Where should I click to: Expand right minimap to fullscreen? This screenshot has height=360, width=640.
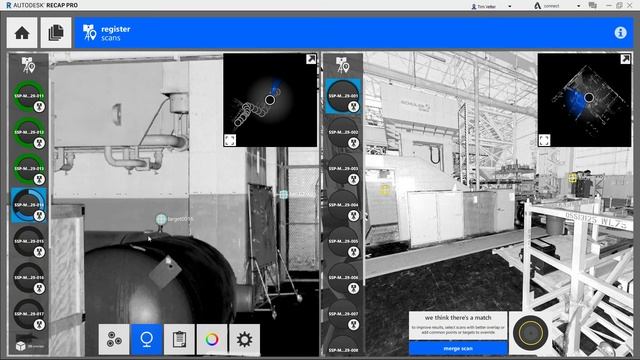(544, 140)
